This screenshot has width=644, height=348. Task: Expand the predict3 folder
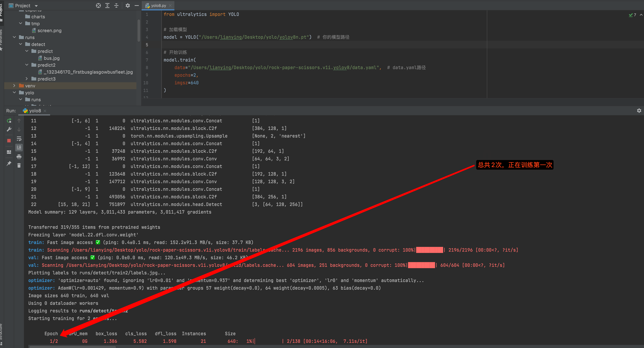(27, 79)
